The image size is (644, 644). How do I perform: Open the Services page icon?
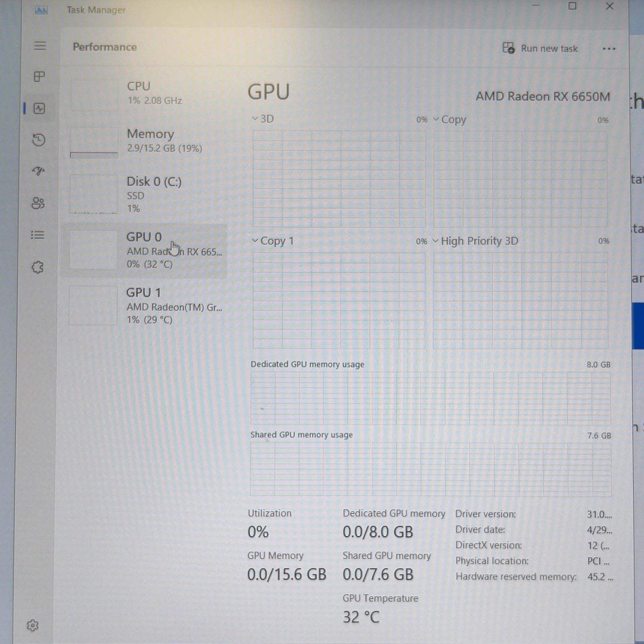tap(37, 267)
